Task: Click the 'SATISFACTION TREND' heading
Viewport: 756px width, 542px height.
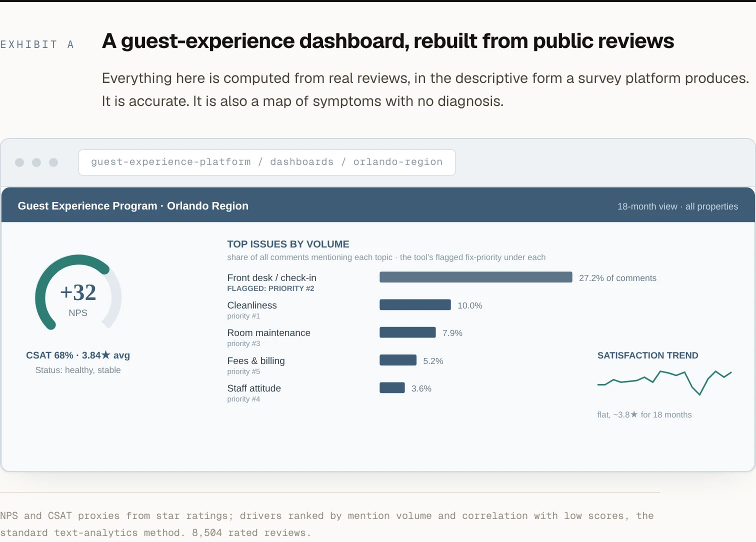Action: 647,355
